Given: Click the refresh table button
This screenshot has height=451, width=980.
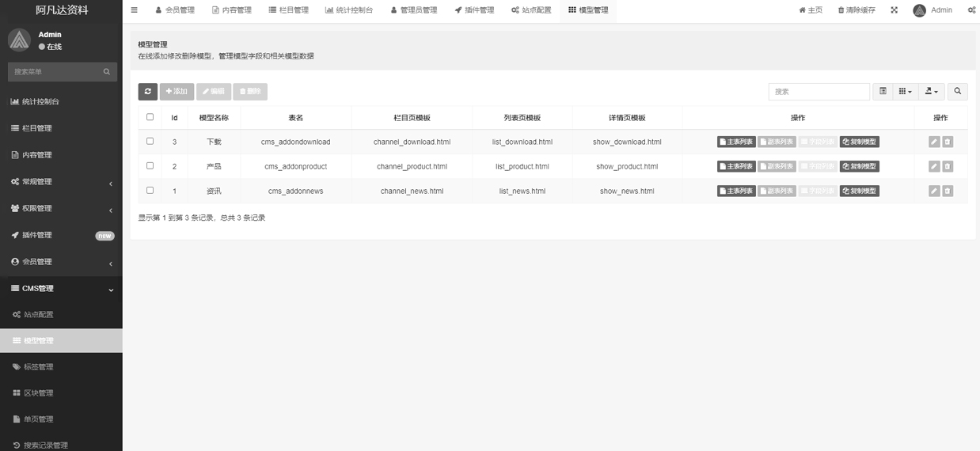Looking at the screenshot, I should click(x=147, y=92).
